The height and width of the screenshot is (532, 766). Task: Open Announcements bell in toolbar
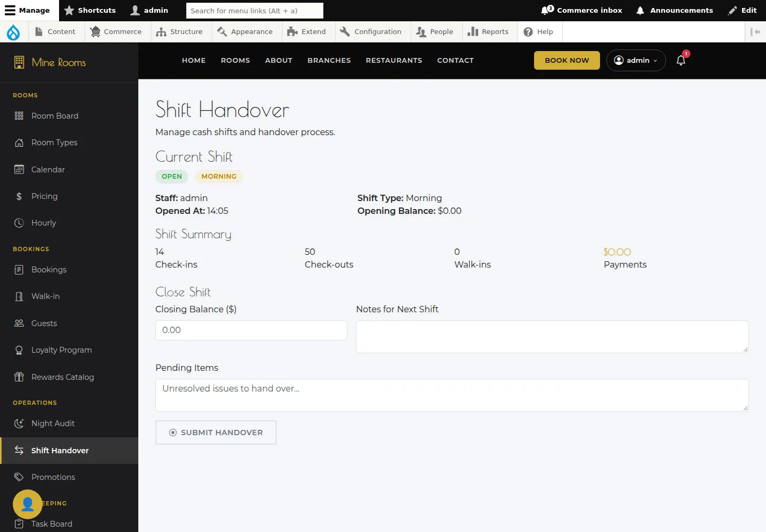point(675,10)
